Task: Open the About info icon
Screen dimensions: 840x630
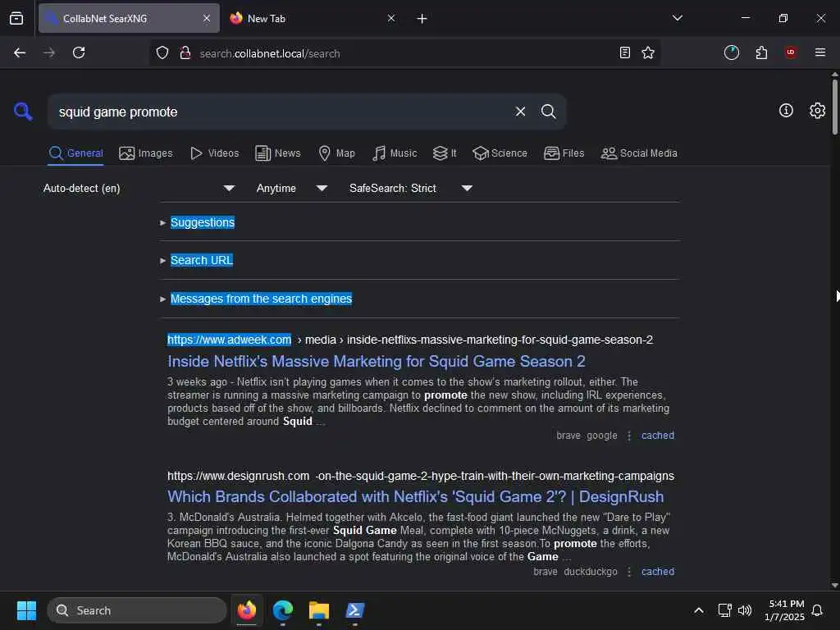Action: click(786, 111)
